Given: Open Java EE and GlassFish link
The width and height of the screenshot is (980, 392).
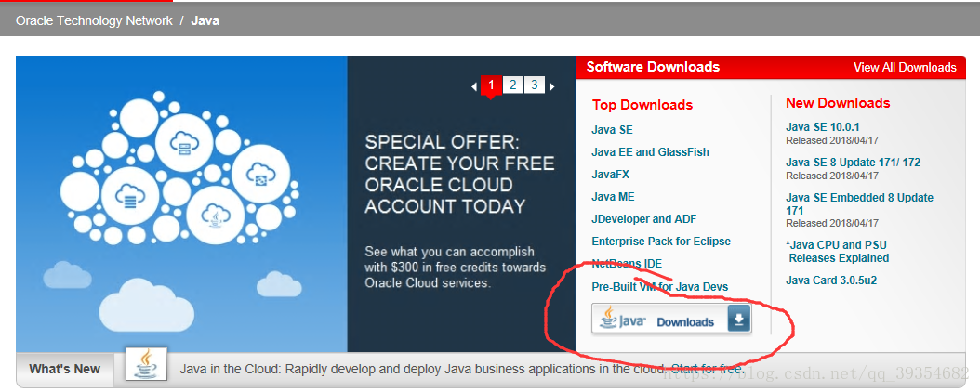Looking at the screenshot, I should [x=650, y=151].
